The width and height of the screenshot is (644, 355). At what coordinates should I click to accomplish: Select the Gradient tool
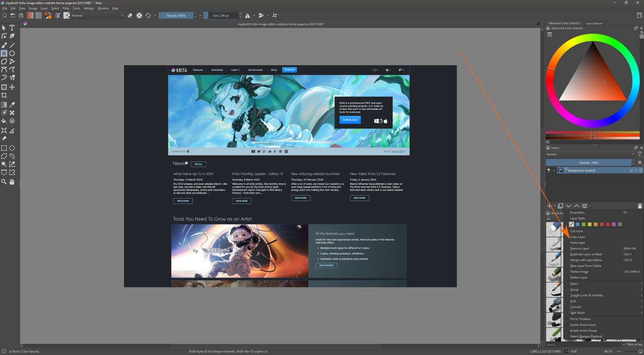(4, 105)
